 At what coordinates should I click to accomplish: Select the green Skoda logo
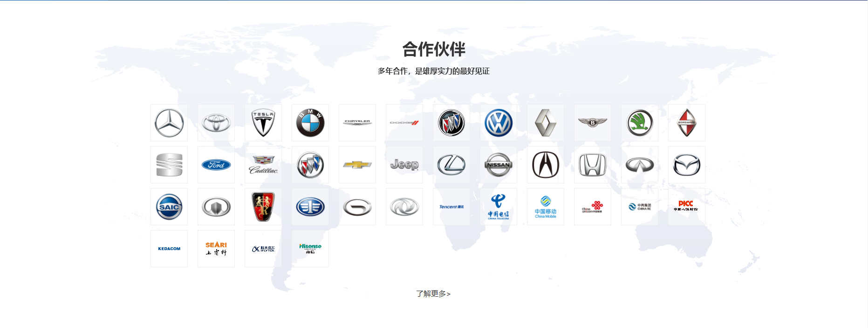coord(640,123)
